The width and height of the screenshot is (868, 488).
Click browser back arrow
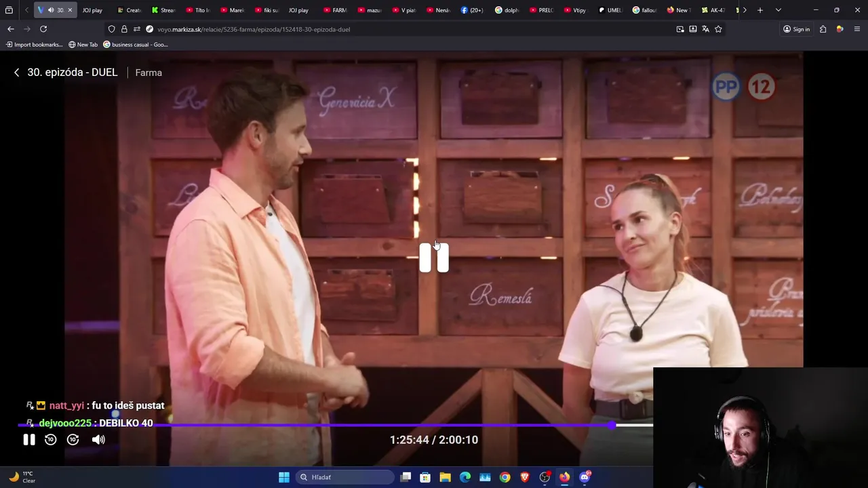[10, 29]
